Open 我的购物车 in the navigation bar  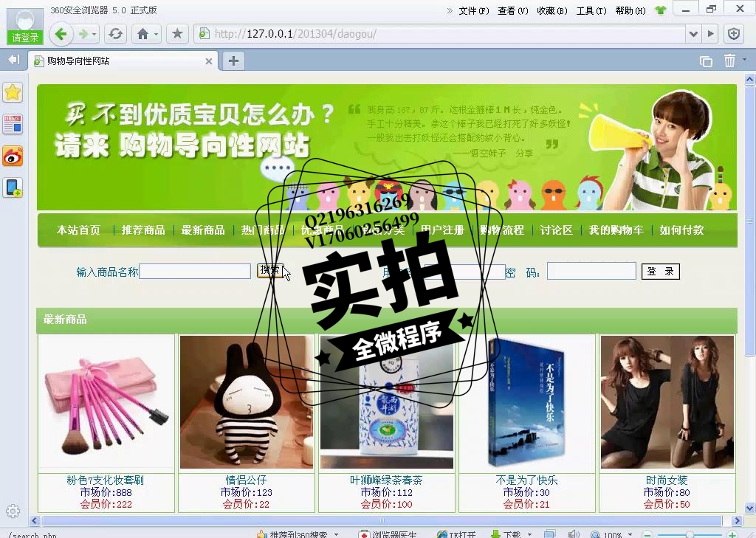[616, 230]
